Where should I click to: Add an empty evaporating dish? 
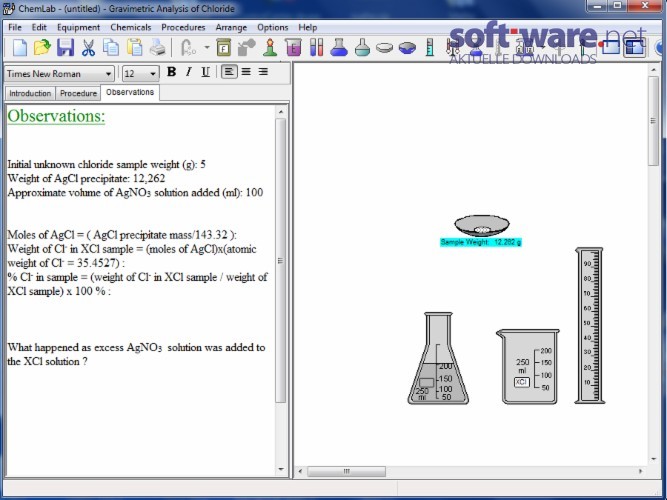coord(385,48)
